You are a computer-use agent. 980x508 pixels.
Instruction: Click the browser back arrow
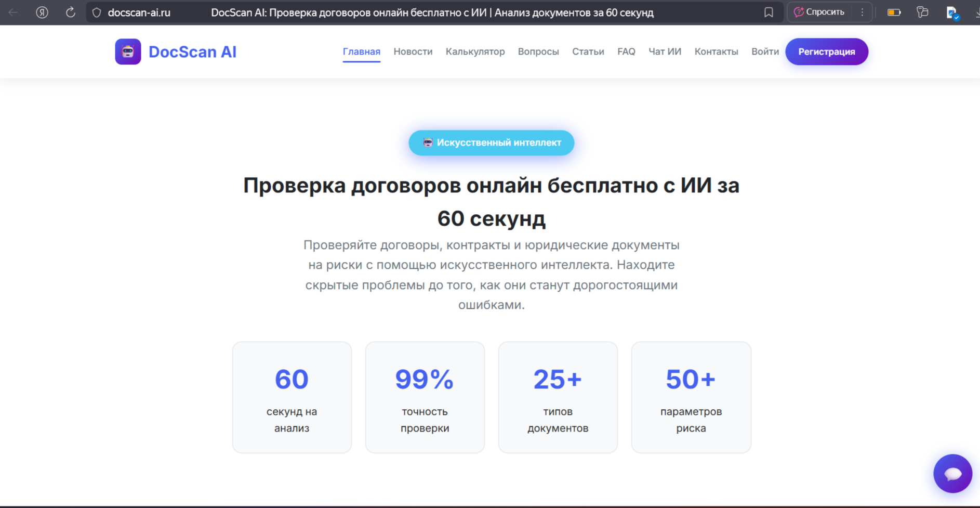[14, 12]
